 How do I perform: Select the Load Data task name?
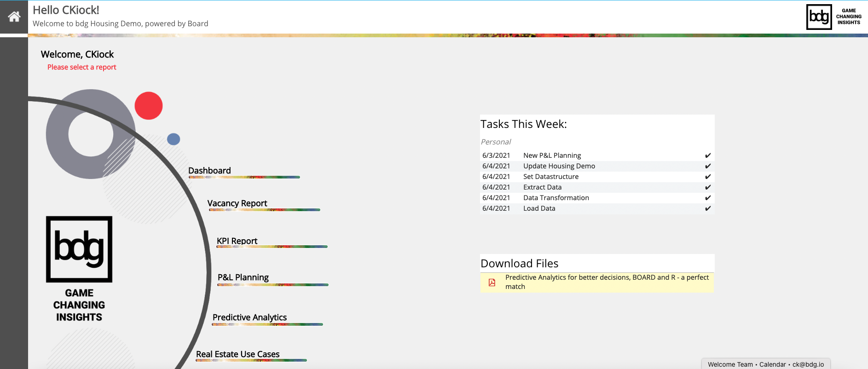point(539,208)
